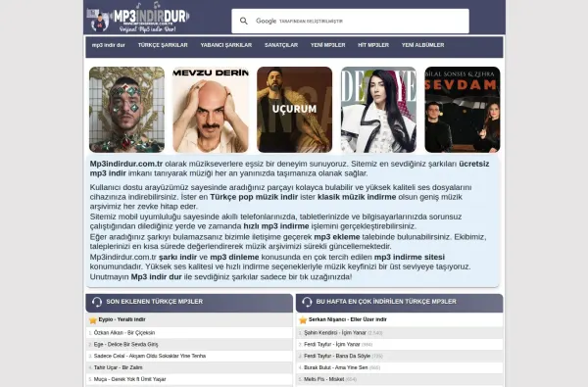Click the bold 'Türkçe pop müzik indir' text
Screen dimensions: 588x387
[x=254, y=197]
